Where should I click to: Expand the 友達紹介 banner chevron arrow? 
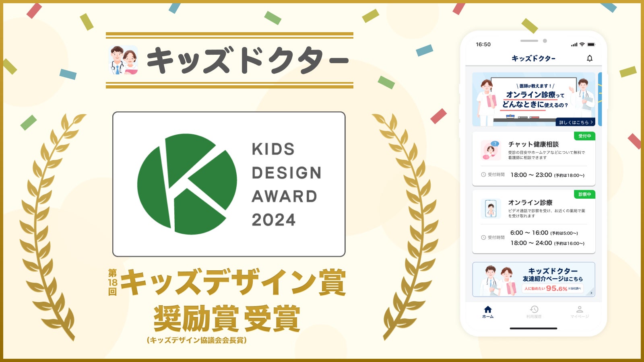(x=591, y=293)
